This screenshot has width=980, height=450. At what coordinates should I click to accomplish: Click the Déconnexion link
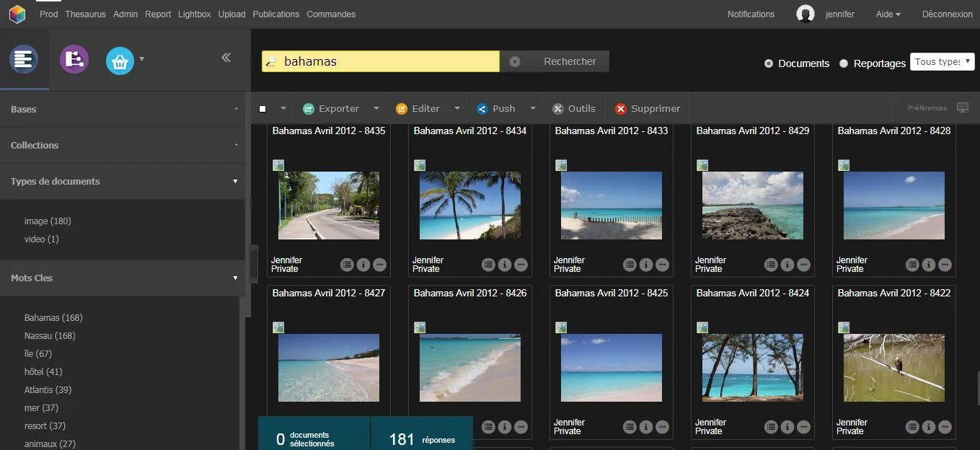point(947,14)
